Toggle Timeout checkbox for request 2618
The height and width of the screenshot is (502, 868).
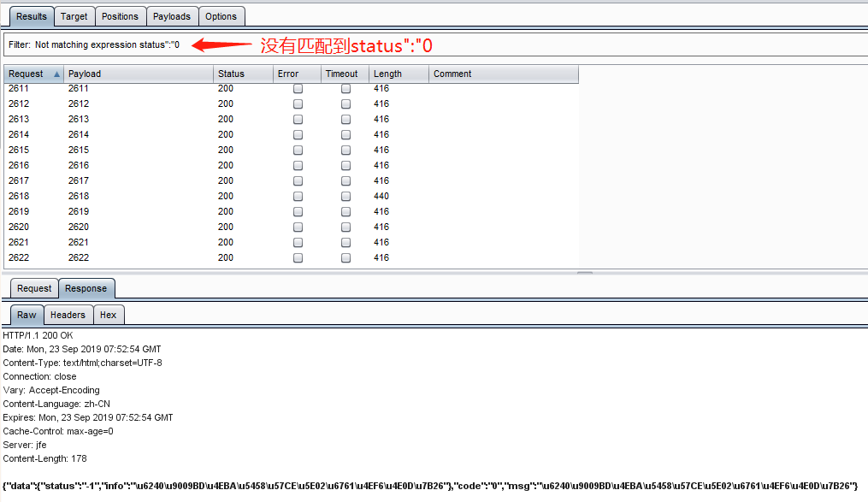click(346, 197)
